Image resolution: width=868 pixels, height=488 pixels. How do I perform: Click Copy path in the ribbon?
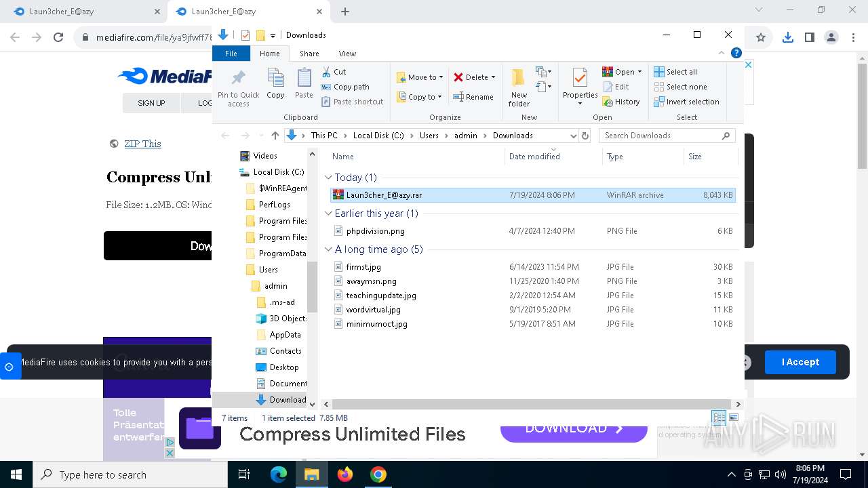345,87
